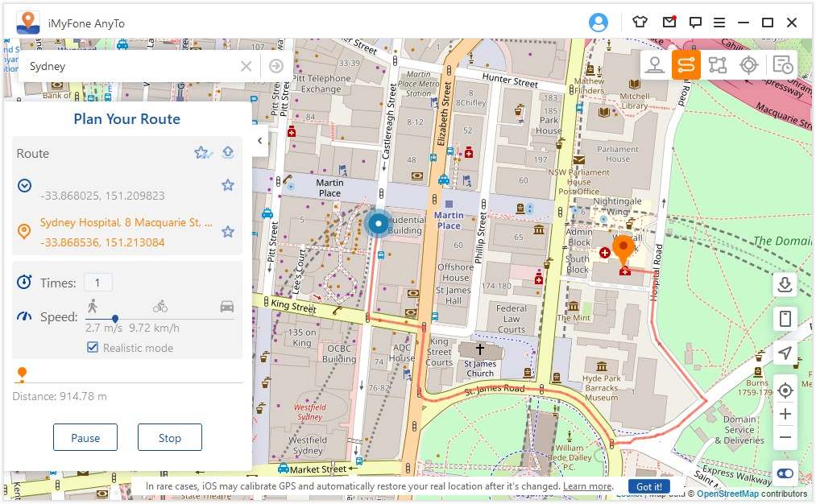
Task: Switch to Joystick mode
Action: [749, 65]
